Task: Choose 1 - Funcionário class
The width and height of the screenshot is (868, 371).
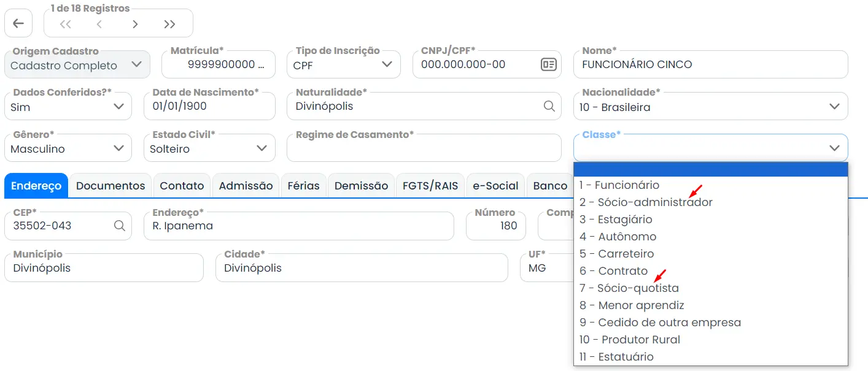Action: 711,185
